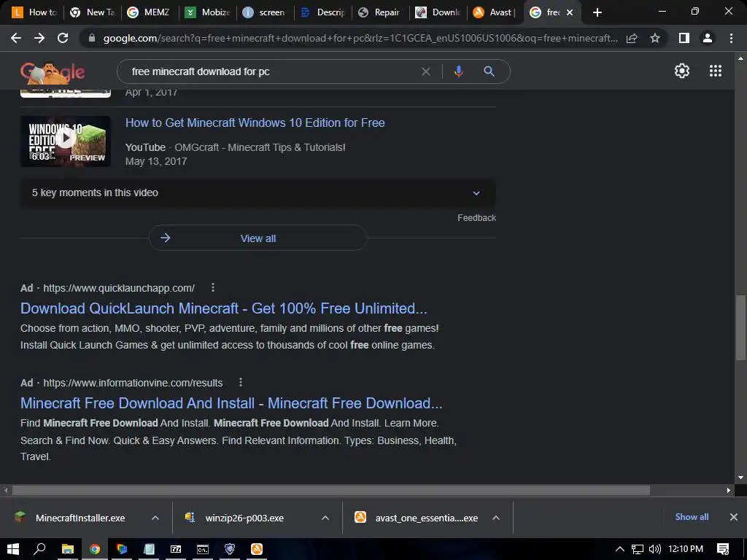747x560 pixels.
Task: Toggle the browser side panel
Action: click(x=684, y=38)
